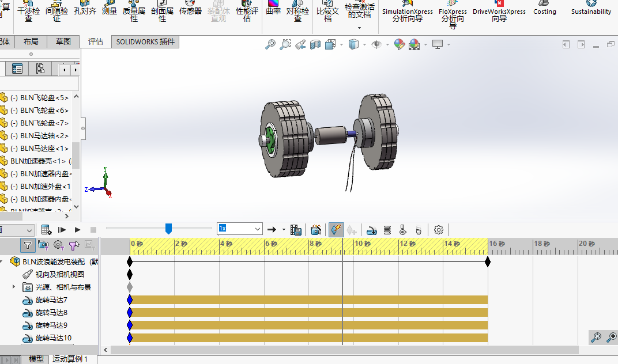This screenshot has height=364, width=618.
Task: Switch to the 评估 tab
Action: pyautogui.click(x=95, y=41)
